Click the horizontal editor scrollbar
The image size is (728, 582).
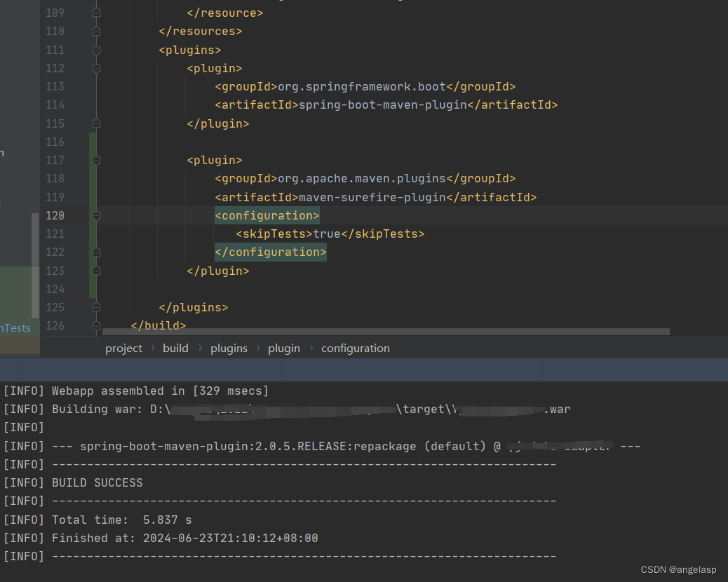coord(386,330)
